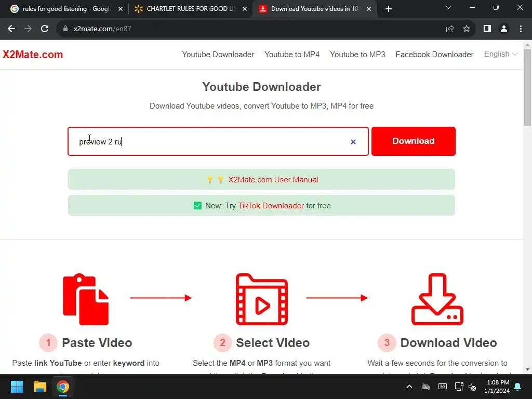Click the OneDrive cloud tray icon
Image resolution: width=532 pixels, height=399 pixels.
point(426,387)
